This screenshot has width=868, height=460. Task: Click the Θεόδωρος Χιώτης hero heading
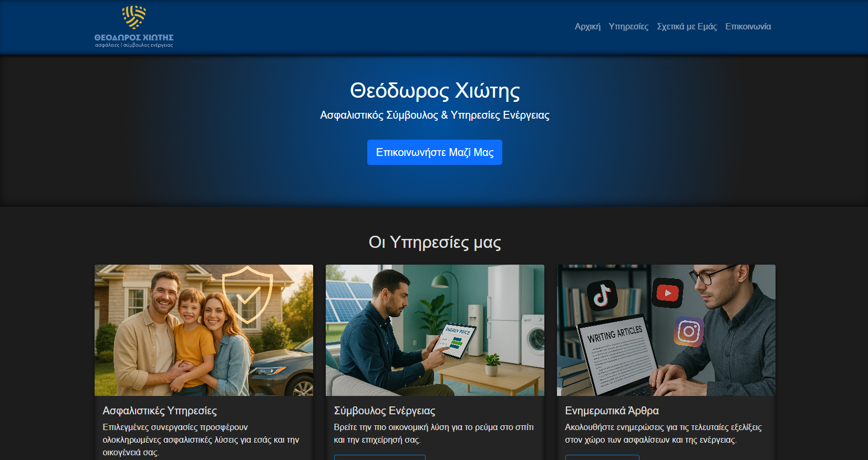(x=435, y=91)
